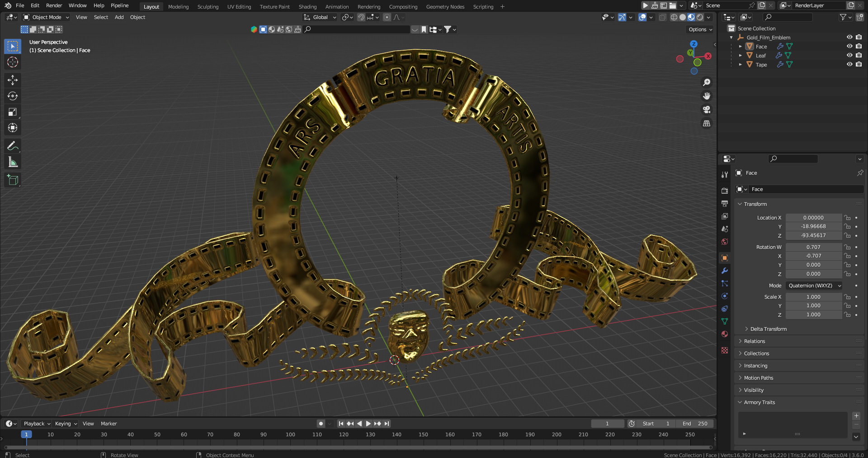Expand the Face object in outliner
868x458 pixels.
740,46
